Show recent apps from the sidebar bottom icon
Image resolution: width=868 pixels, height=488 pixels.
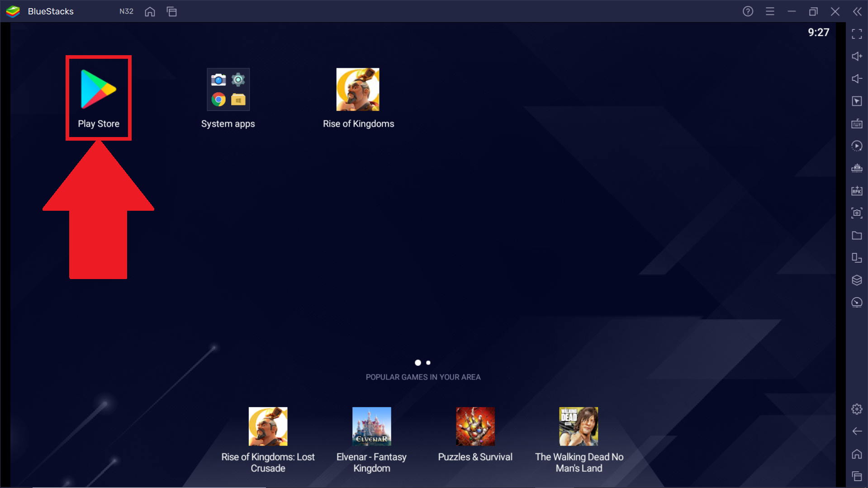tap(857, 476)
